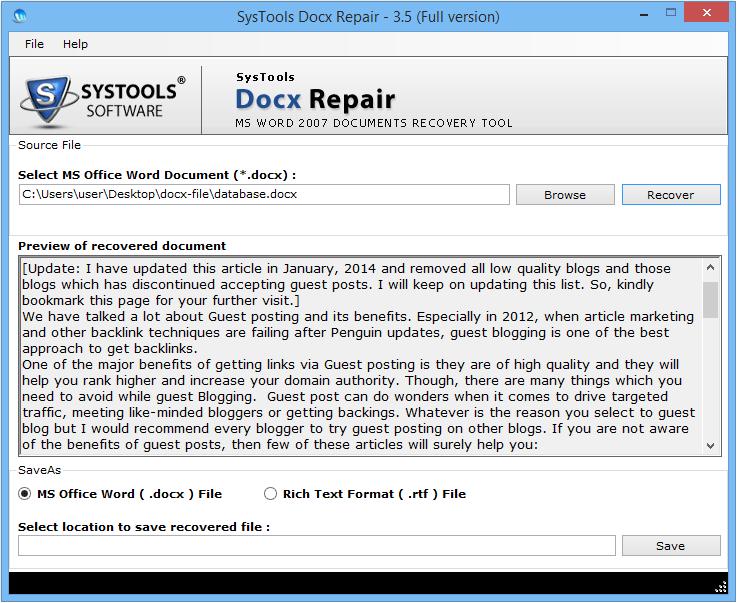The width and height of the screenshot is (737, 603).
Task: Click the window resize grip icon
Action: [721, 587]
